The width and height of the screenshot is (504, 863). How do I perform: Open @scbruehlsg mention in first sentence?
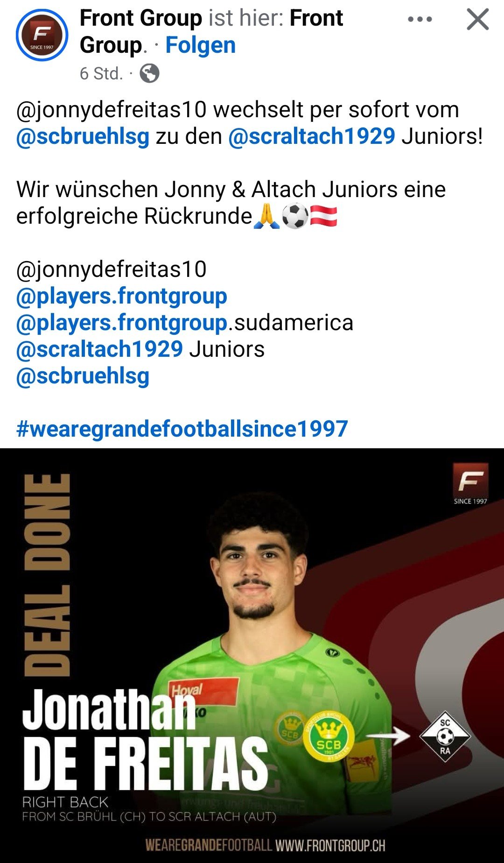[x=83, y=136]
